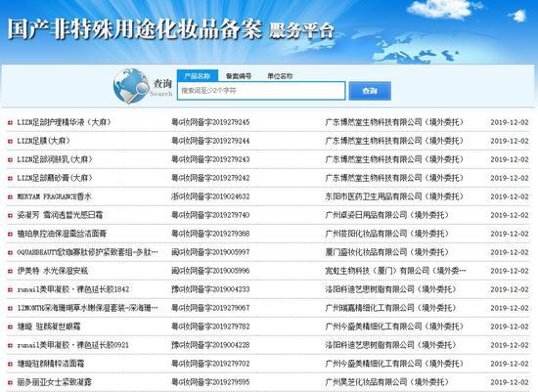
Task: Select the 产品名称 search tab
Action: pyautogui.click(x=198, y=76)
